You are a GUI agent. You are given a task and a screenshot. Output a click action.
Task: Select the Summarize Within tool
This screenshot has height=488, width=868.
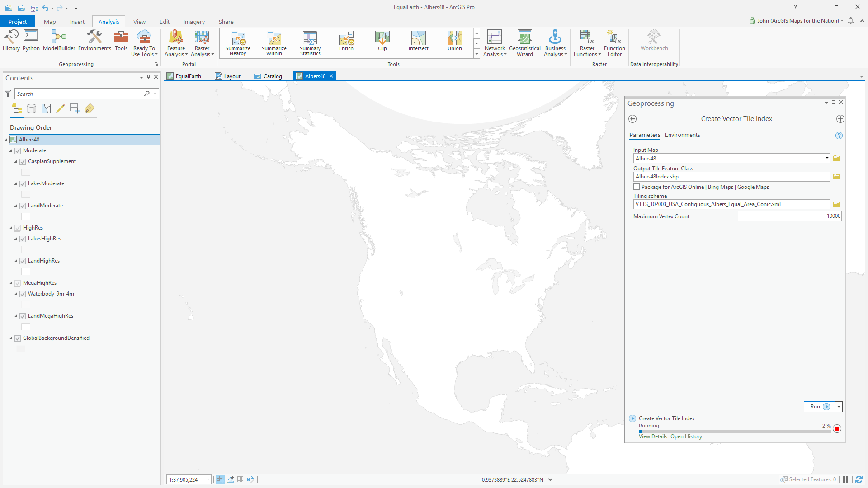coord(274,43)
